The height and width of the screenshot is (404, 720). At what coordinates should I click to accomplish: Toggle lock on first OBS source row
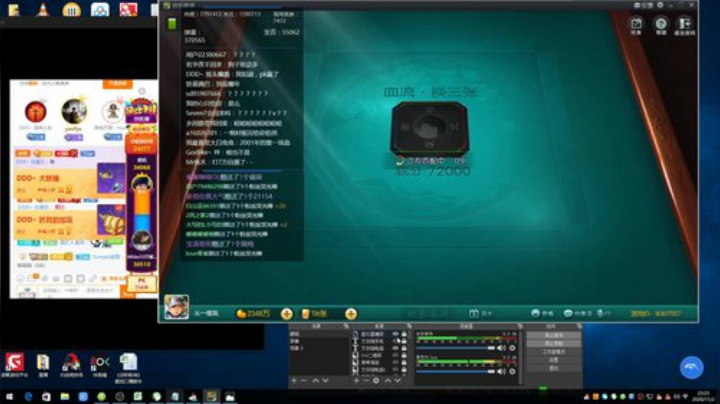404,334
